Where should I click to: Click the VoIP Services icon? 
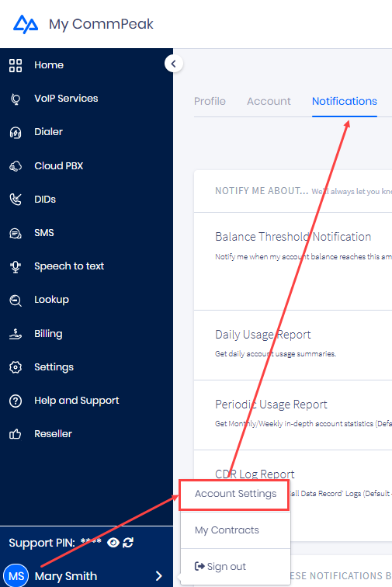16,99
